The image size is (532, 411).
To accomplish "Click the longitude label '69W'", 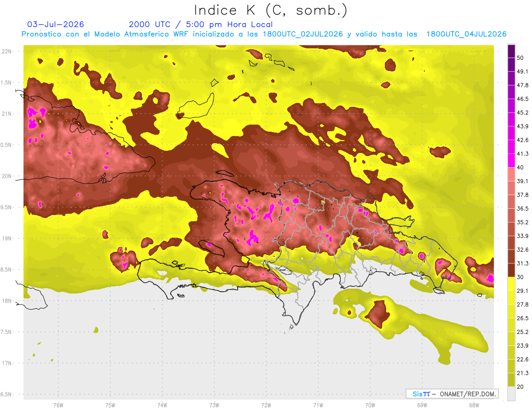I will (x=422, y=405).
